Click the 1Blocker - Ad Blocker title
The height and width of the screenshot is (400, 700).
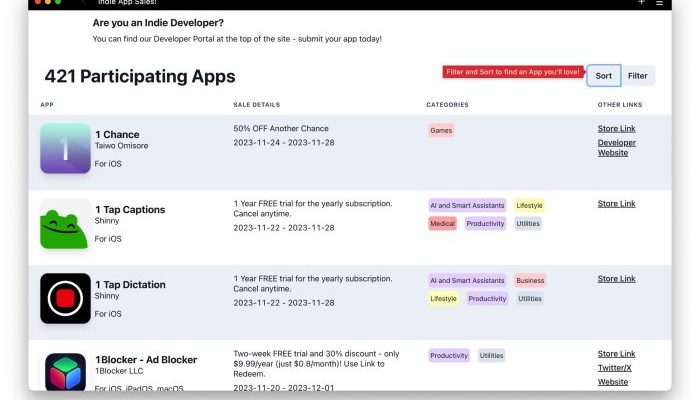tap(146, 359)
